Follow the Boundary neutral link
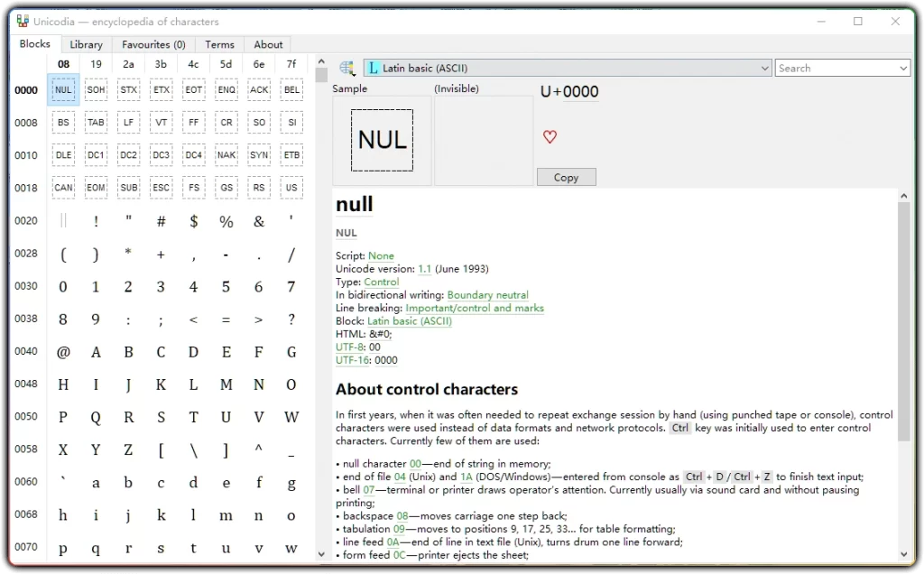Screen dimensions: 924x574 coord(487,294)
